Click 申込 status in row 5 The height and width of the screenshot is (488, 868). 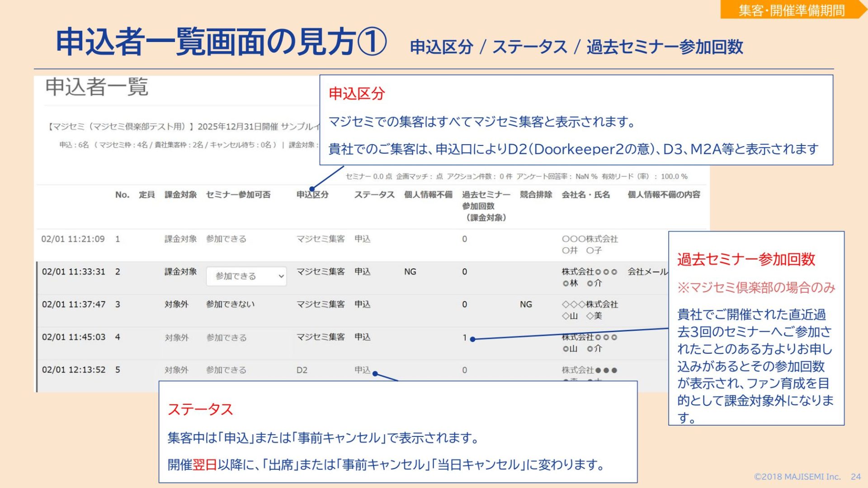pyautogui.click(x=362, y=370)
